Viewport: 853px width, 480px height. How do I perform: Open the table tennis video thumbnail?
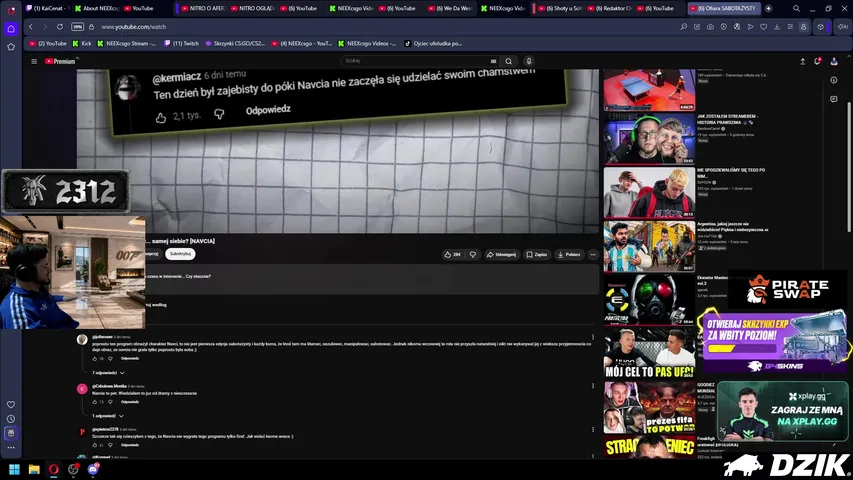[649, 89]
